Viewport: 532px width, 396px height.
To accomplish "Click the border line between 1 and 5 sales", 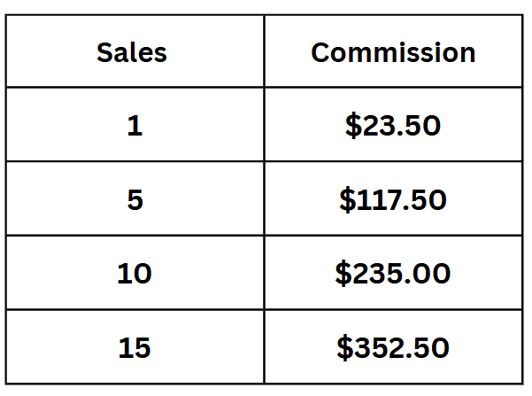I will pyautogui.click(x=135, y=161).
